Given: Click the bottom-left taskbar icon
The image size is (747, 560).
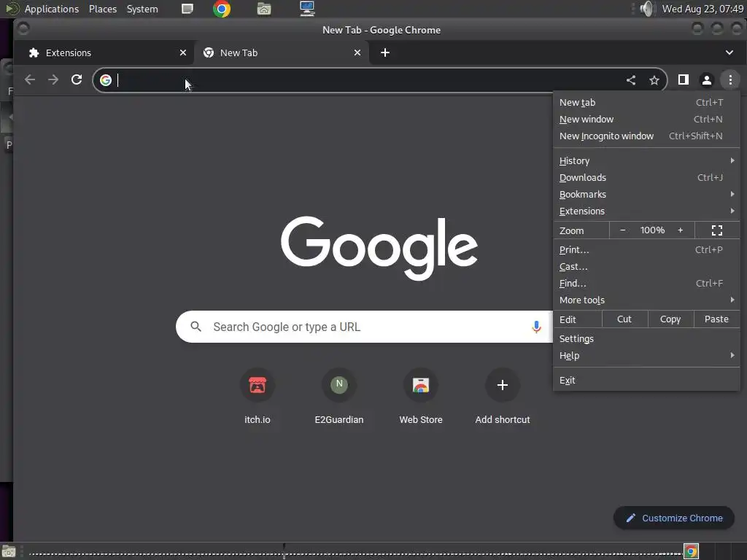Looking at the screenshot, I should [x=9, y=551].
